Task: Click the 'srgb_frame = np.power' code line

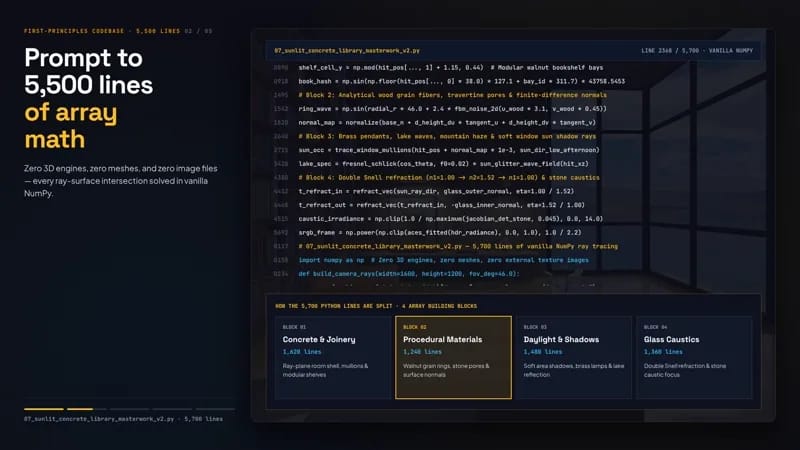Action: pos(440,233)
